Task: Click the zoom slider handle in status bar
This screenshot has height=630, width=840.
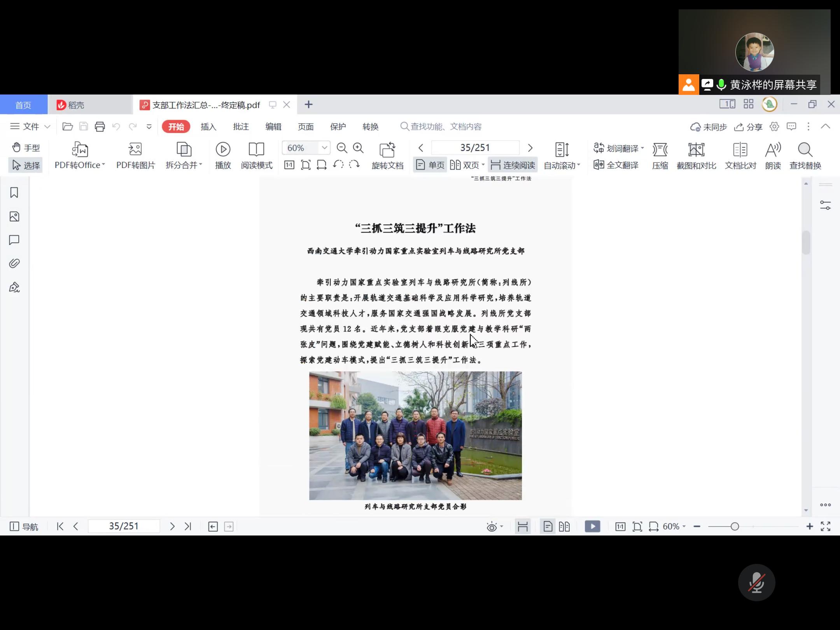Action: point(735,527)
